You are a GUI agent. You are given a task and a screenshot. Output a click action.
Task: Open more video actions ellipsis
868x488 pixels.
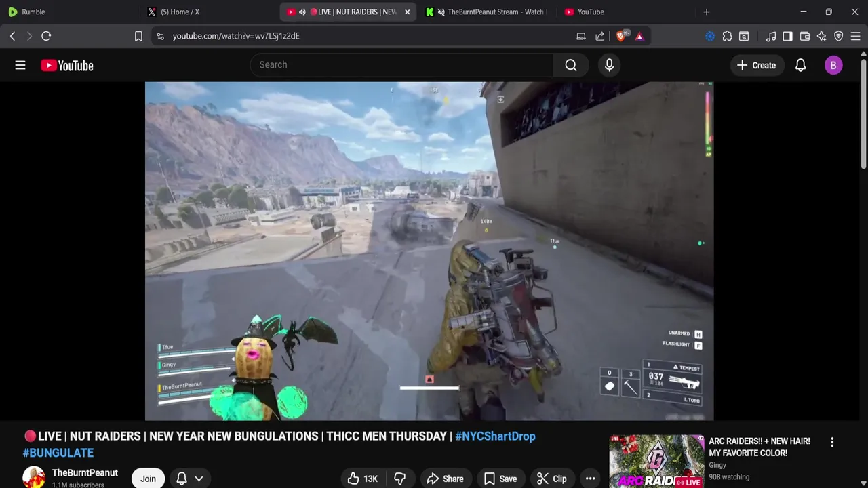click(x=591, y=479)
